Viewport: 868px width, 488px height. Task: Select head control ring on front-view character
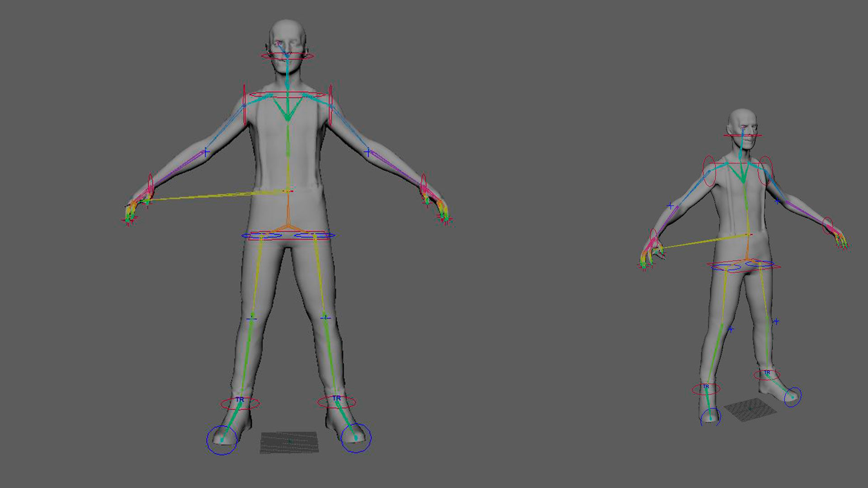tap(287, 56)
